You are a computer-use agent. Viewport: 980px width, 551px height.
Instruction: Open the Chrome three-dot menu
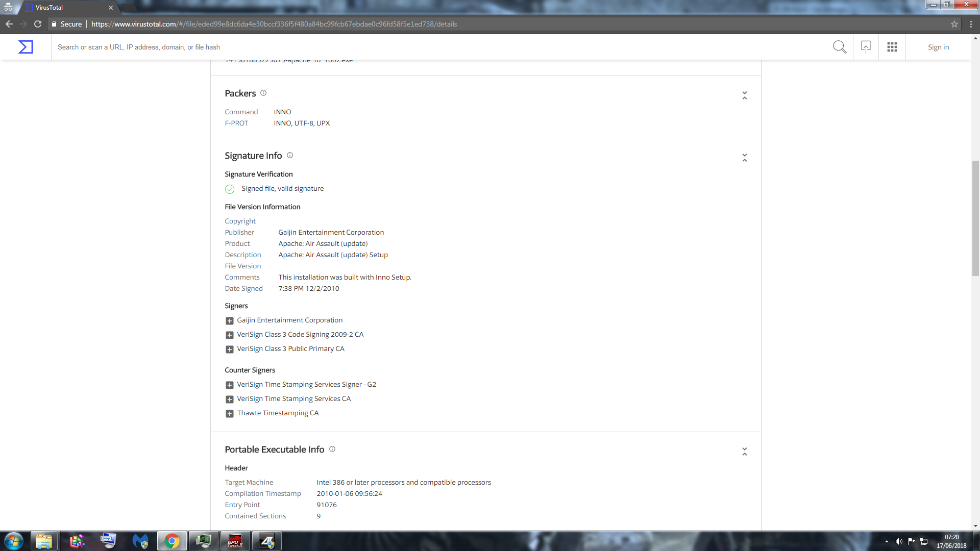click(971, 24)
